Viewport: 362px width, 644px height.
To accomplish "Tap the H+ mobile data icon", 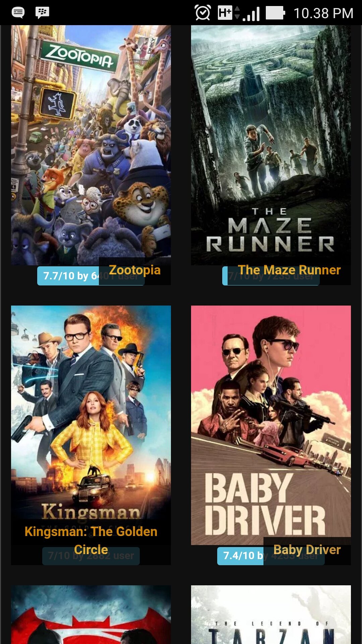I will pos(229,13).
